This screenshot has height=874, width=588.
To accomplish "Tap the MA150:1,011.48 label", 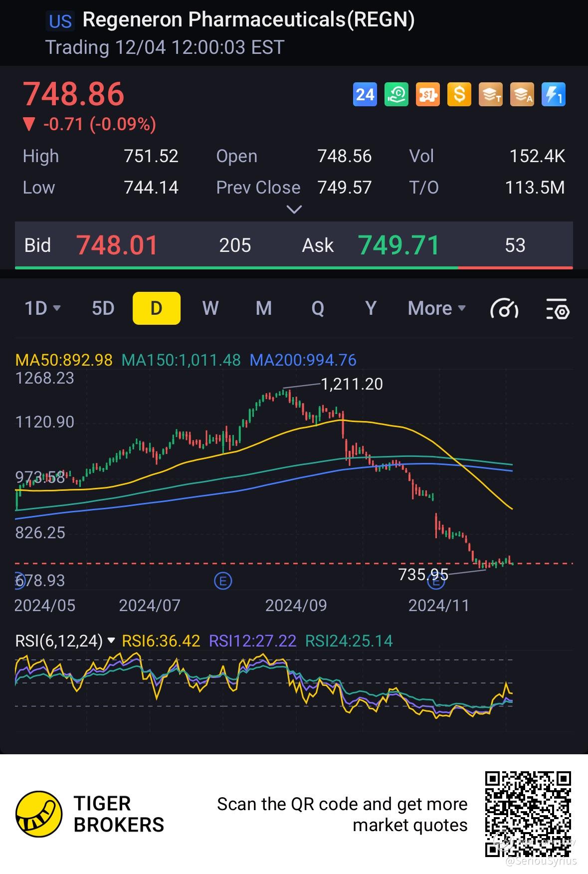I will (181, 360).
